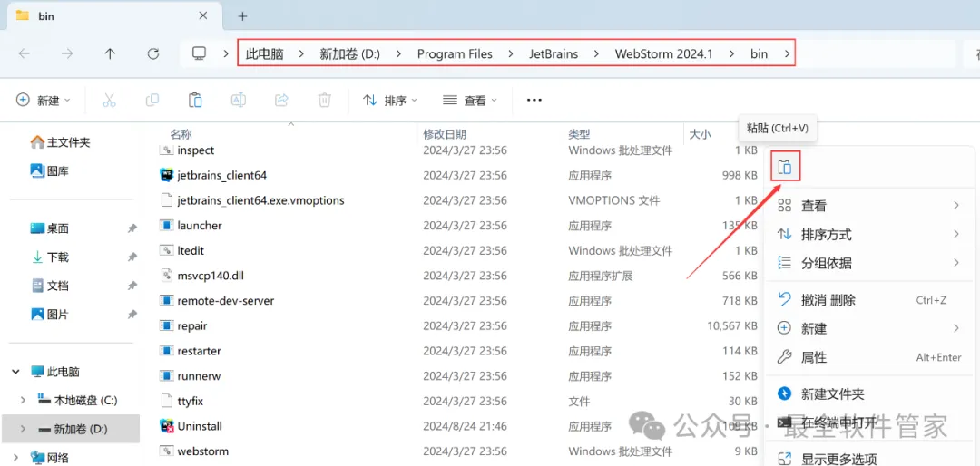Viewport: 980px width, 466px height.
Task: Select the launcher application icon
Action: (166, 226)
